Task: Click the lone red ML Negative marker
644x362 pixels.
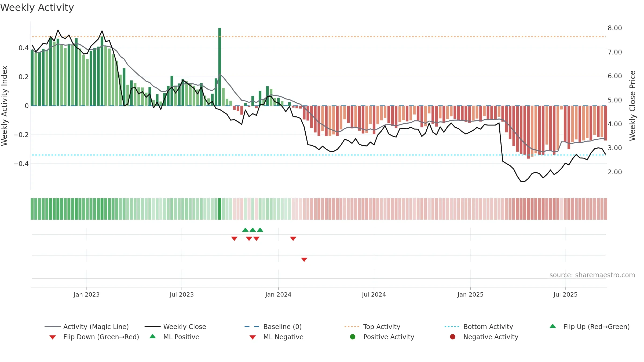Action: (304, 260)
